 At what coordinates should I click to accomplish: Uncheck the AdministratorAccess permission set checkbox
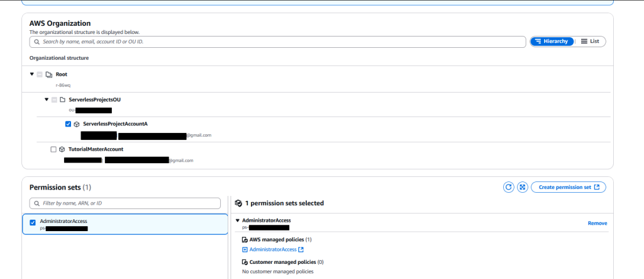(x=33, y=222)
